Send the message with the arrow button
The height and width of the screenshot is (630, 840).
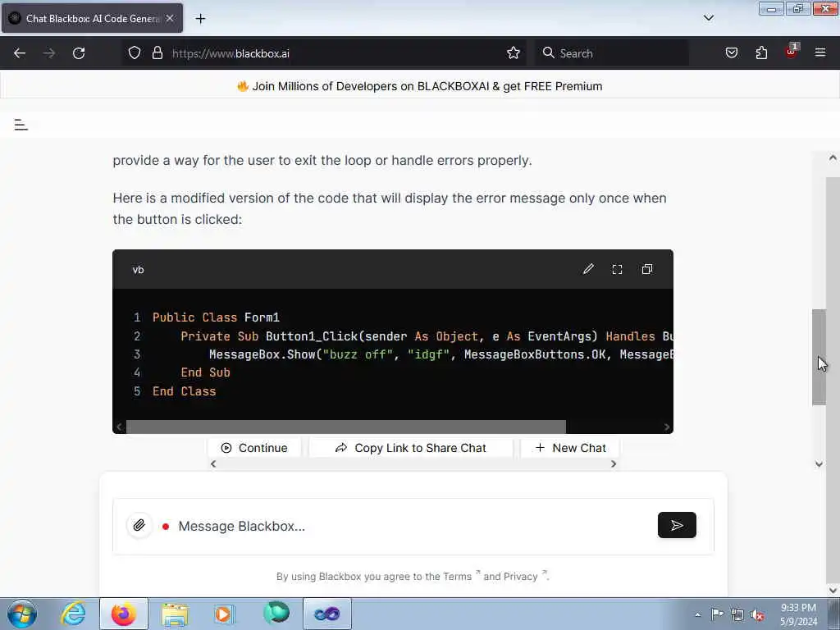(677, 525)
